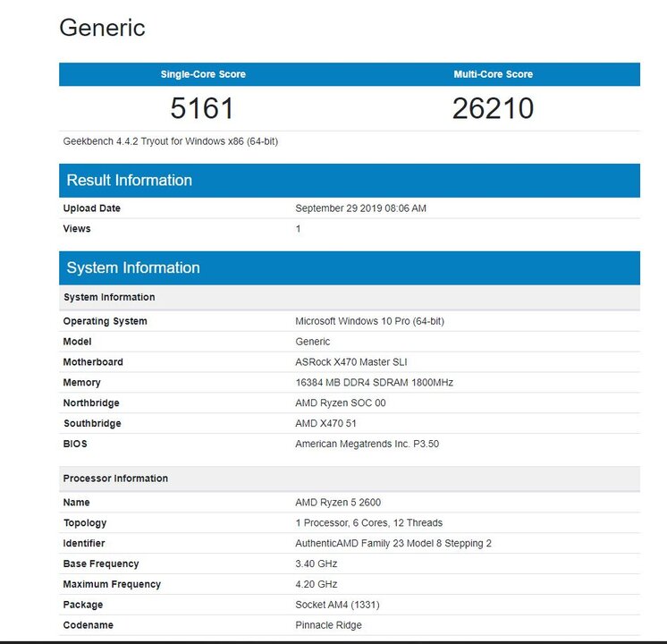Click the Geekbench 4.4.2 Tryout version line
667x644 pixels.
tap(171, 141)
